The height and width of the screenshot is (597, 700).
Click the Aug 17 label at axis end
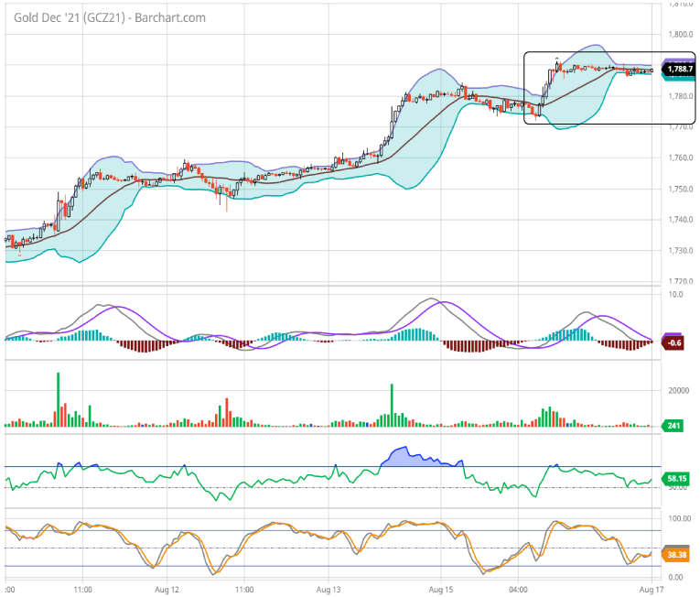(x=649, y=591)
